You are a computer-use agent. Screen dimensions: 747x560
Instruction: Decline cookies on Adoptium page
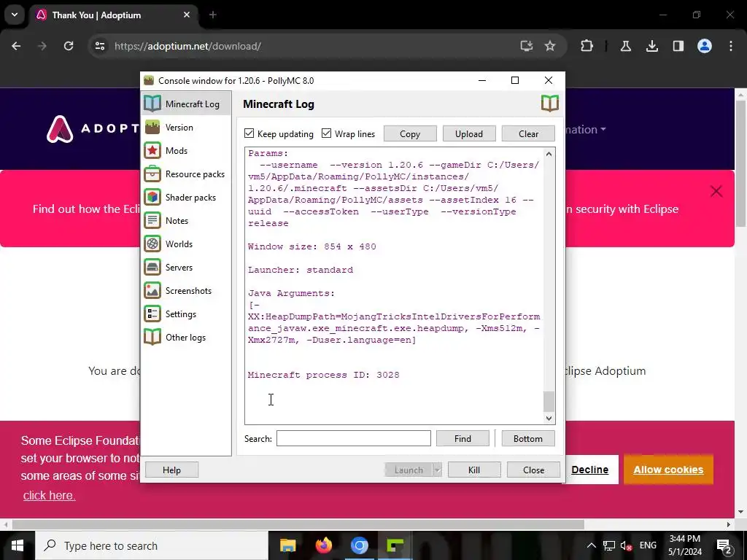point(589,470)
